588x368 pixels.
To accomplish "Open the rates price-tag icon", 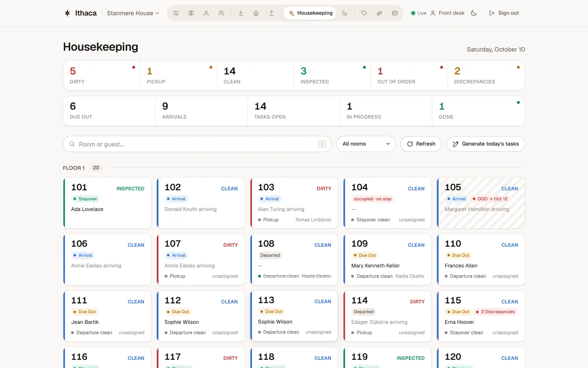I will pos(364,13).
